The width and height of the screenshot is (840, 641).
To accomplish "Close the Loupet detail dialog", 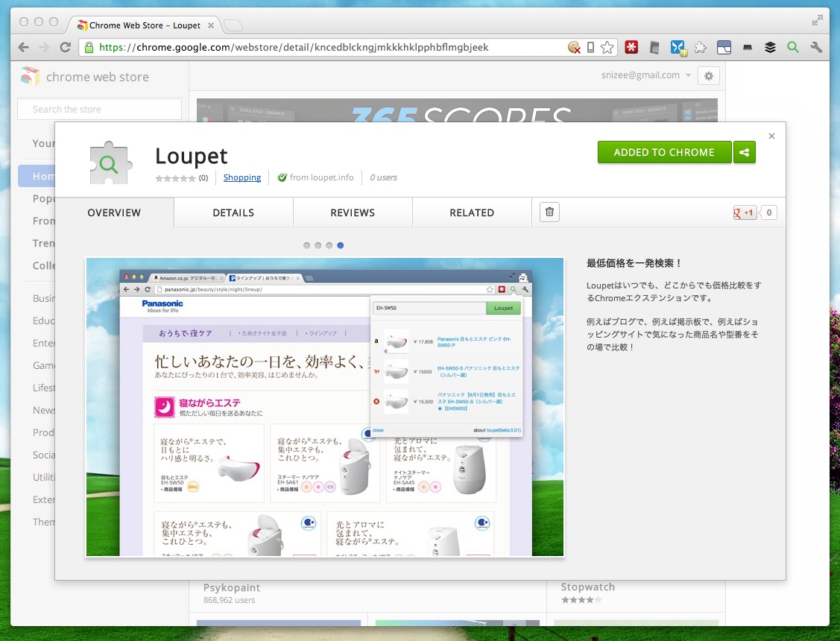I will click(x=771, y=136).
